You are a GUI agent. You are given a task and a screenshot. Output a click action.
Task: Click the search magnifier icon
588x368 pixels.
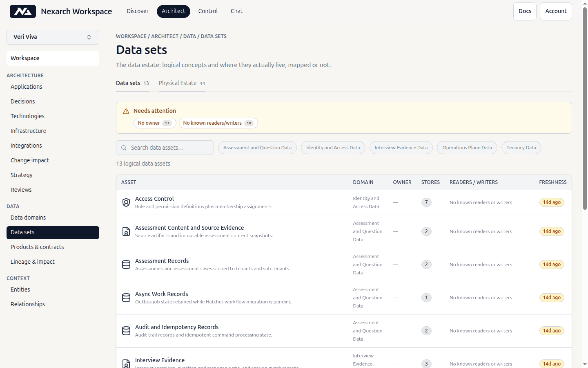124,148
